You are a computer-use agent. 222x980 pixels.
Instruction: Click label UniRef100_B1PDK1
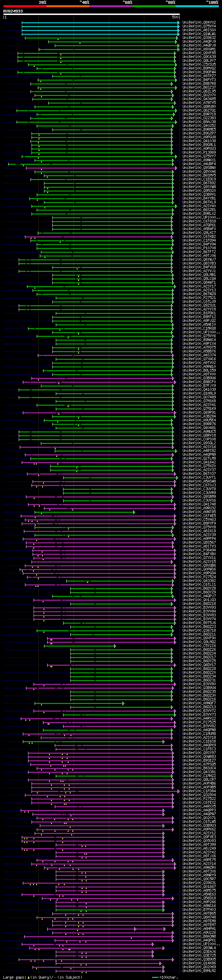[x=199, y=313]
